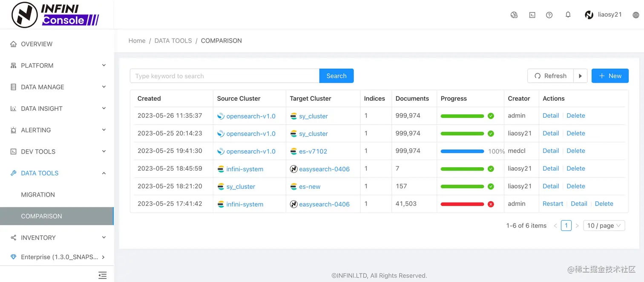
Task: Click the previous page arrow
Action: (x=555, y=226)
